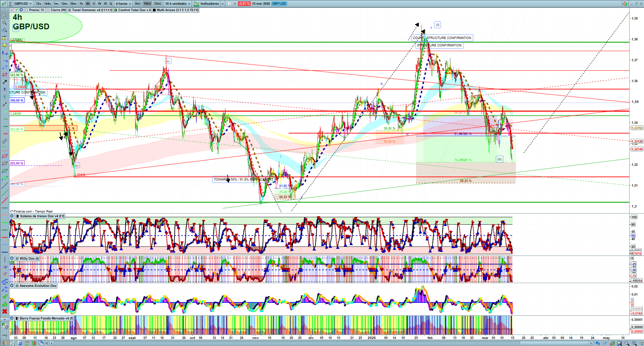Select the text label T tool
This screenshot has height=346, width=644.
5,89
